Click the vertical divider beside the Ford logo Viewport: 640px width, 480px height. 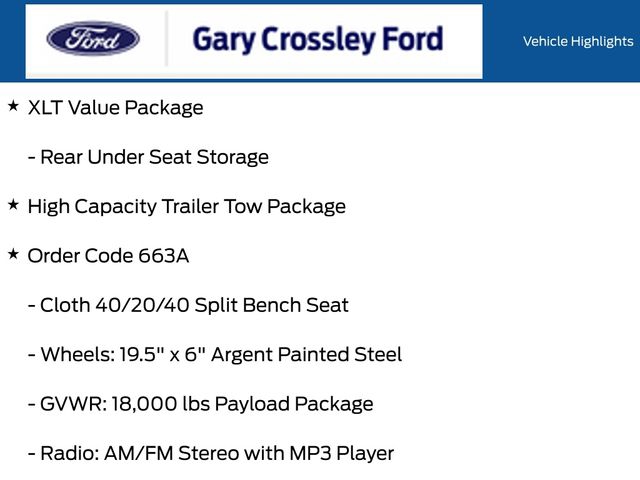pyautogui.click(x=166, y=40)
